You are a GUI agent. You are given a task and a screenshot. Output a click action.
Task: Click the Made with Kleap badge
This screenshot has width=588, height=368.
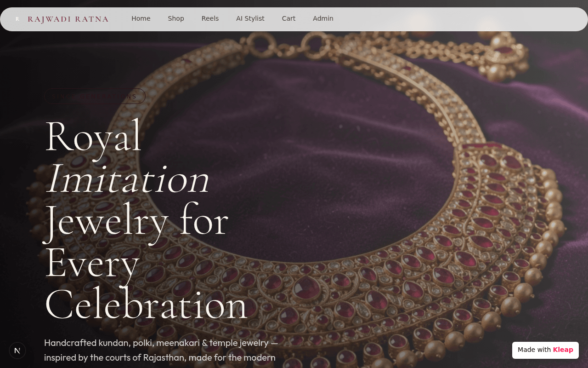[x=545, y=350]
